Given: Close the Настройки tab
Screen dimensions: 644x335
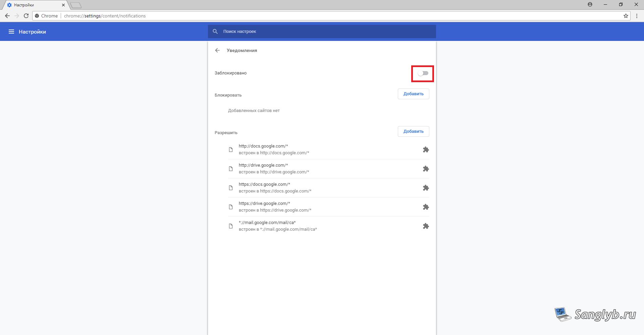Looking at the screenshot, I should [63, 5].
